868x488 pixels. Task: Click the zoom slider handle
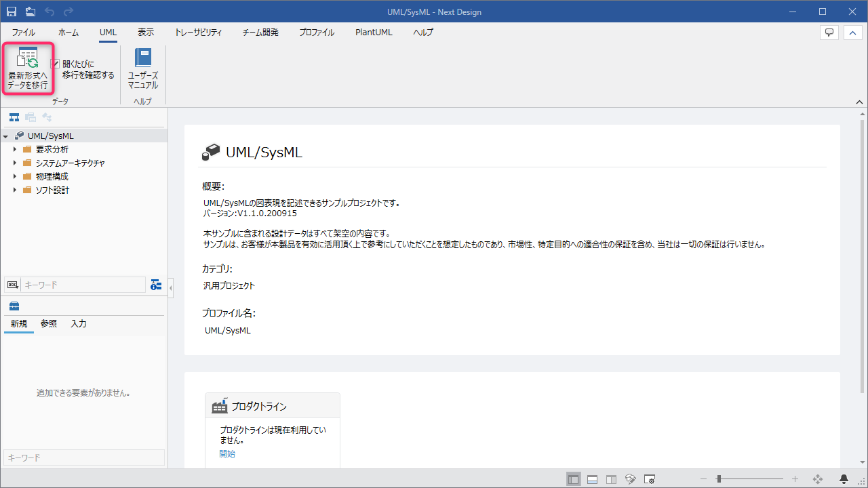[x=718, y=479]
